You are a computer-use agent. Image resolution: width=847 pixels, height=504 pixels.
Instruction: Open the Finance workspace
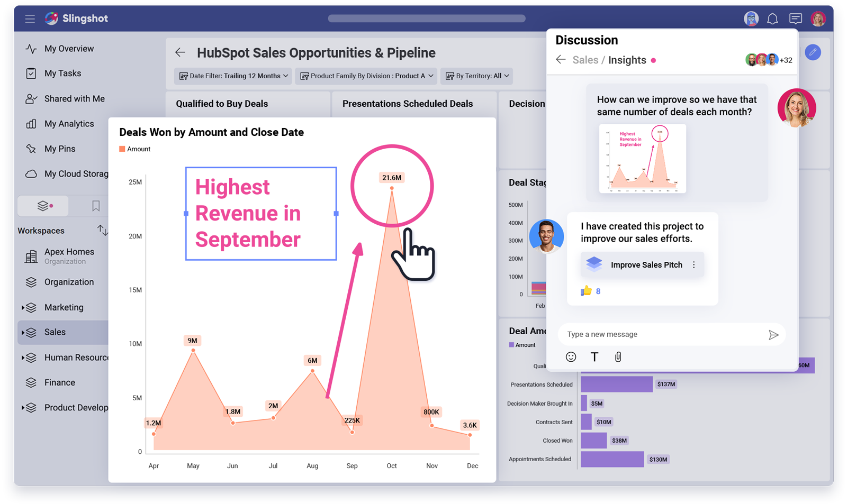pyautogui.click(x=60, y=382)
